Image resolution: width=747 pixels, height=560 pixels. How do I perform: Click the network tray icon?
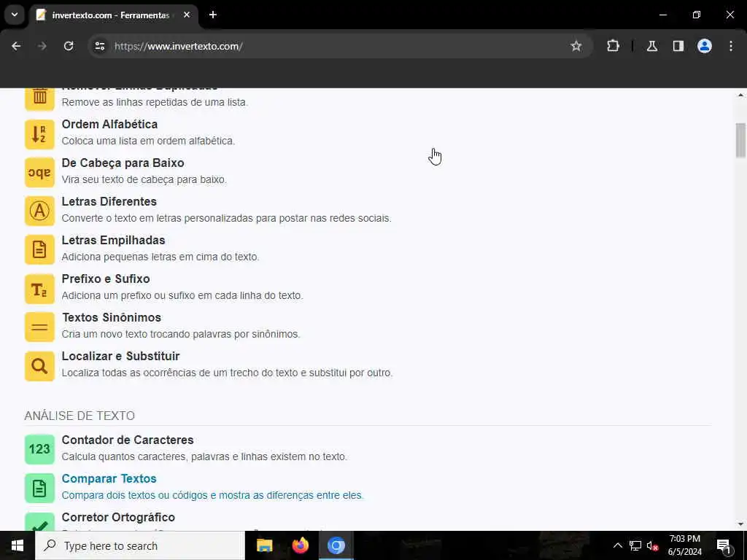(635, 545)
